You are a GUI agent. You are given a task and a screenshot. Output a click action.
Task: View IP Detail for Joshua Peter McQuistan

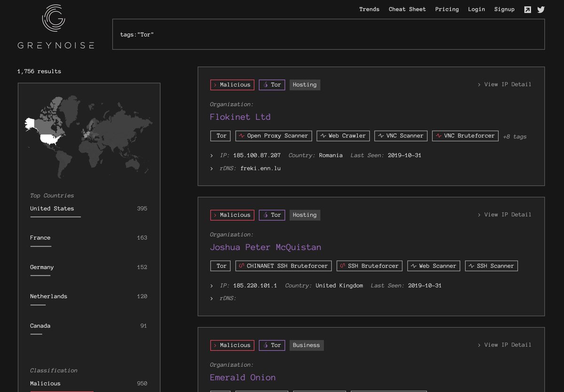coord(504,215)
